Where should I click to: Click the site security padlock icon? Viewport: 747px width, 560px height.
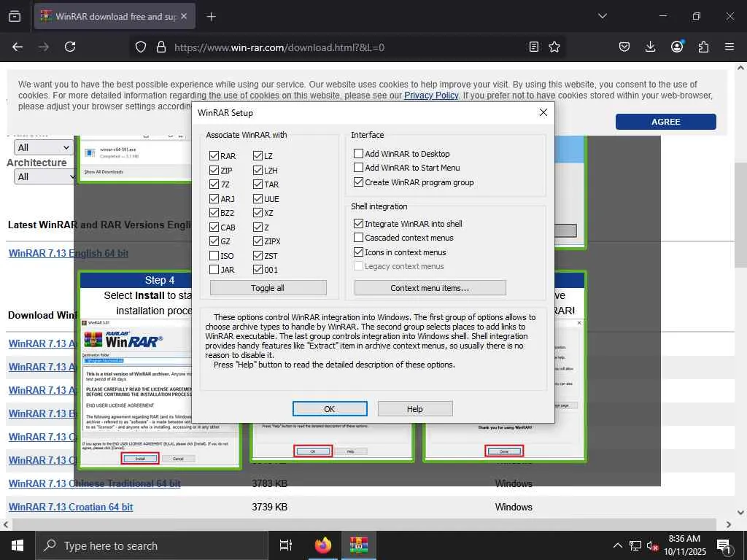tap(161, 47)
